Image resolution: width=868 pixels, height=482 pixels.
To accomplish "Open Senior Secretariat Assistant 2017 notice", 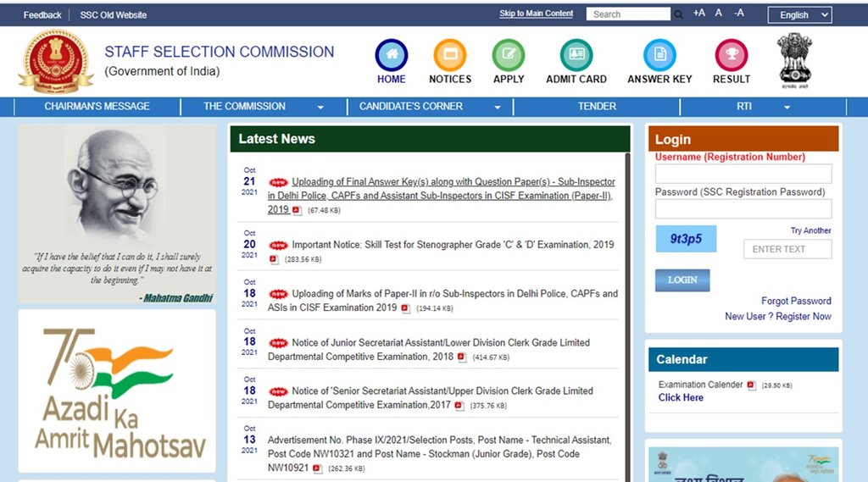I will (430, 398).
